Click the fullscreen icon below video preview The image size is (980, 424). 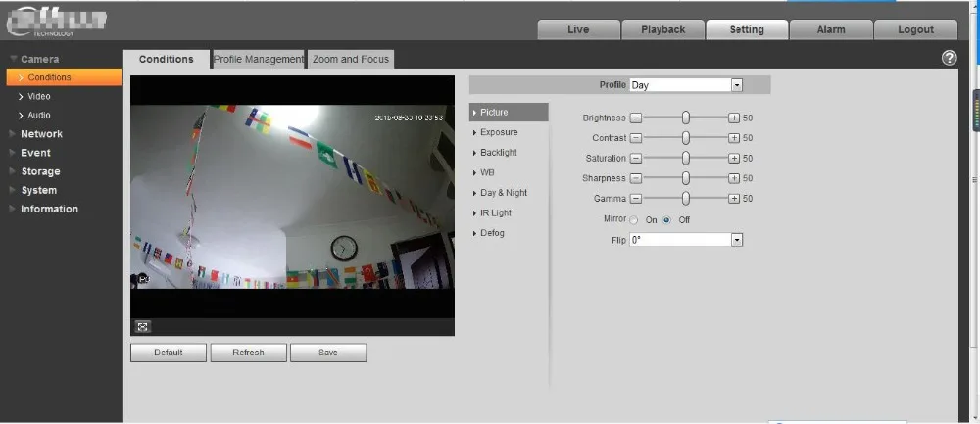point(142,327)
